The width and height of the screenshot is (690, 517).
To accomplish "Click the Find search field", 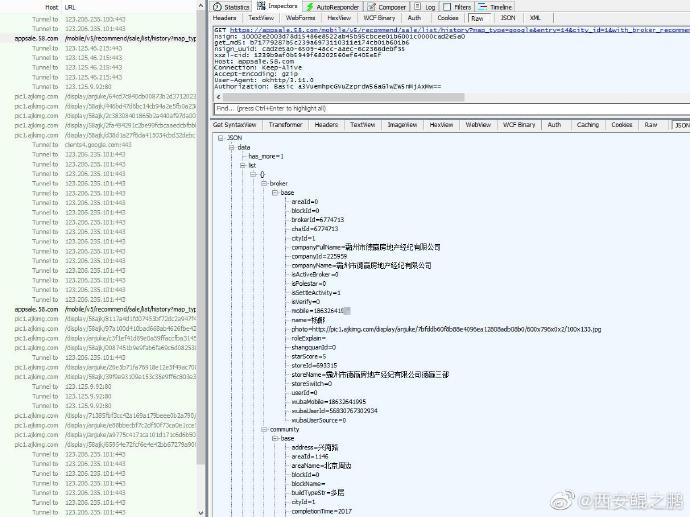I will pyautogui.click(x=452, y=109).
